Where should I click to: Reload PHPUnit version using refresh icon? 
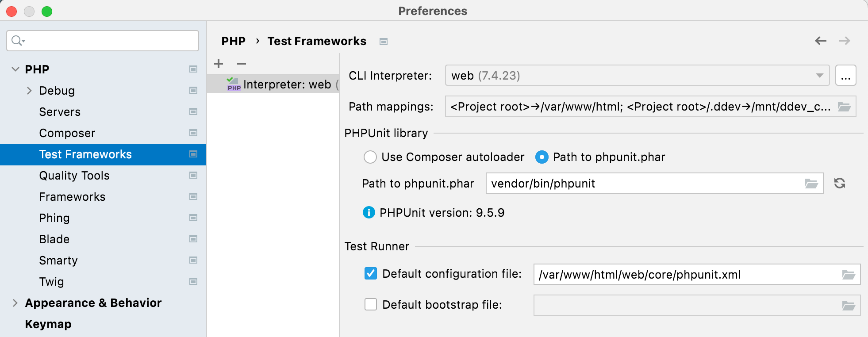coord(840,183)
